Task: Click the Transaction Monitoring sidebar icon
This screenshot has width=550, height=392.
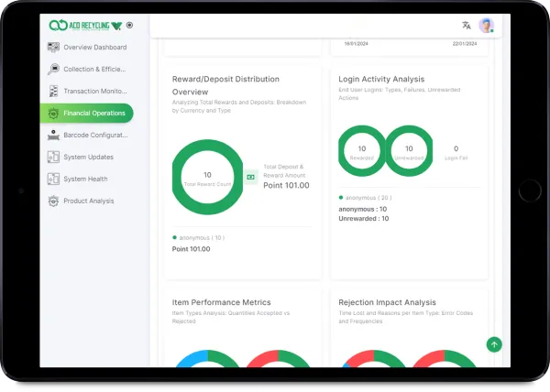Action: (x=54, y=92)
